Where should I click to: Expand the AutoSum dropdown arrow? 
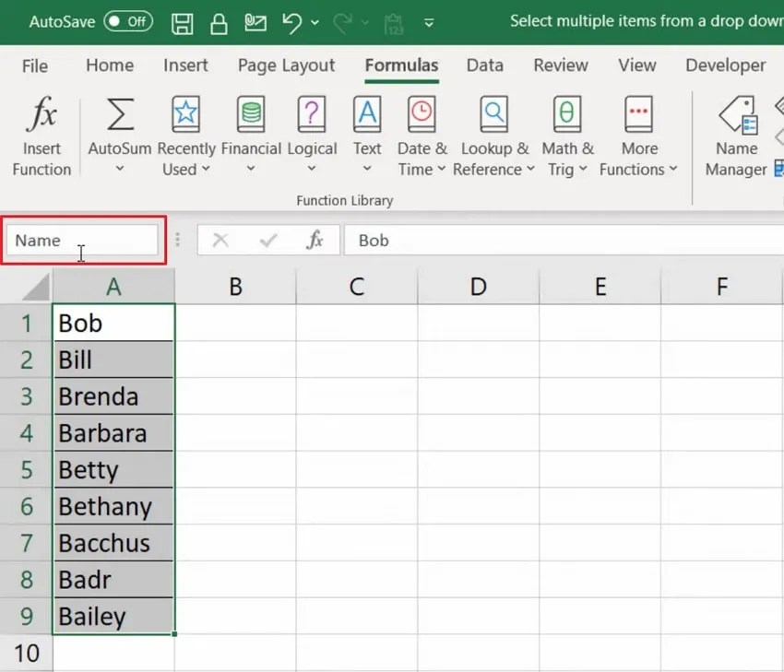tap(119, 169)
